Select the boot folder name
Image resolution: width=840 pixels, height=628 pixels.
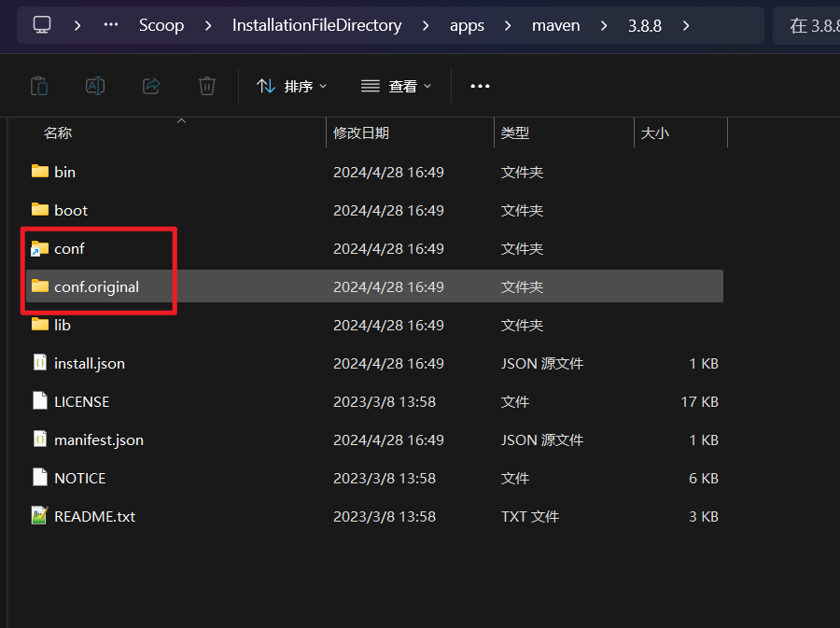pyautogui.click(x=71, y=210)
